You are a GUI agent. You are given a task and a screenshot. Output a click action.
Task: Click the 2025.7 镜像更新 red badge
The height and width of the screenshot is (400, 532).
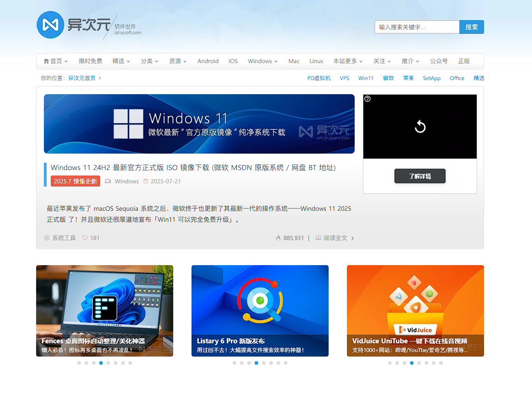coord(75,181)
